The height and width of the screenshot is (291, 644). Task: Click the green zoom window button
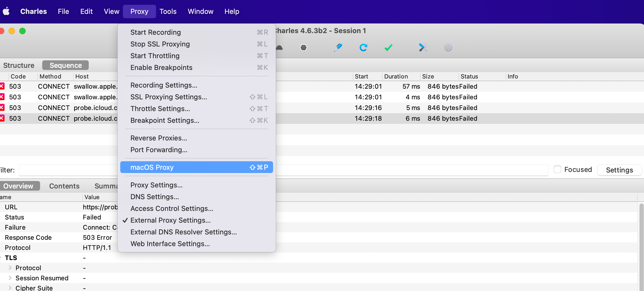point(22,31)
